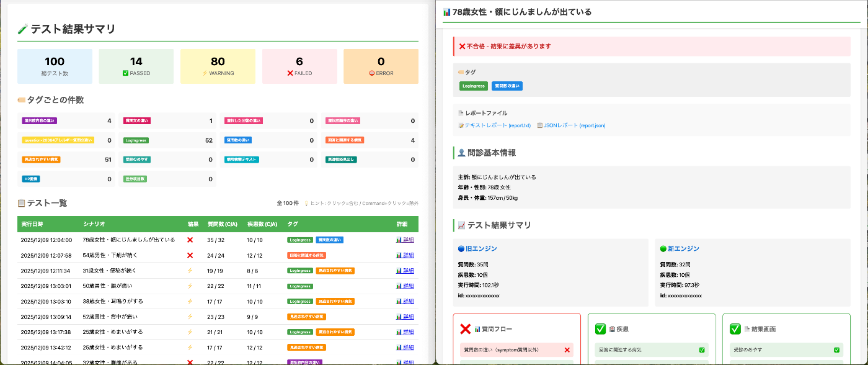Click the bar chart icon next to first 詳細 link
The image size is (868, 365).
397,238
